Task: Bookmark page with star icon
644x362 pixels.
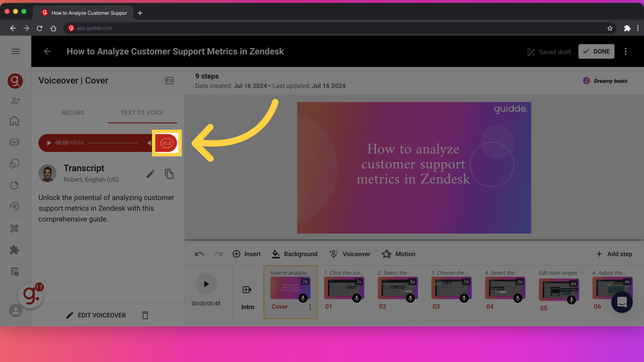Action: point(610,28)
